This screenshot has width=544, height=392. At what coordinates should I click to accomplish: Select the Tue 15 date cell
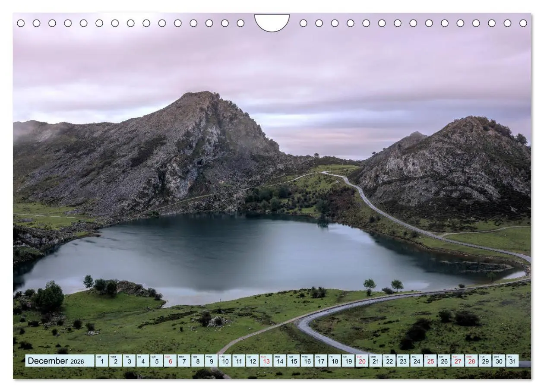pyautogui.click(x=293, y=361)
